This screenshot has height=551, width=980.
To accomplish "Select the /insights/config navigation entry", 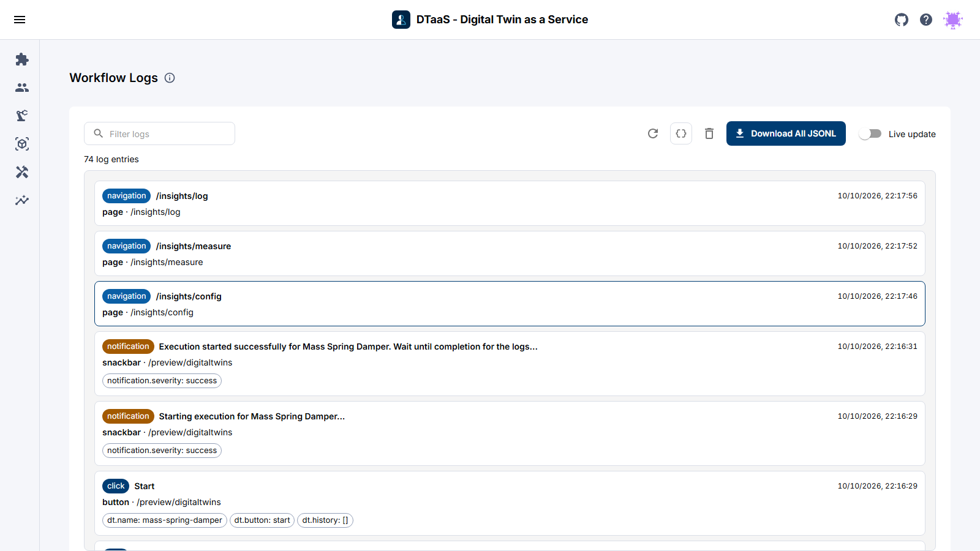I will pos(510,304).
